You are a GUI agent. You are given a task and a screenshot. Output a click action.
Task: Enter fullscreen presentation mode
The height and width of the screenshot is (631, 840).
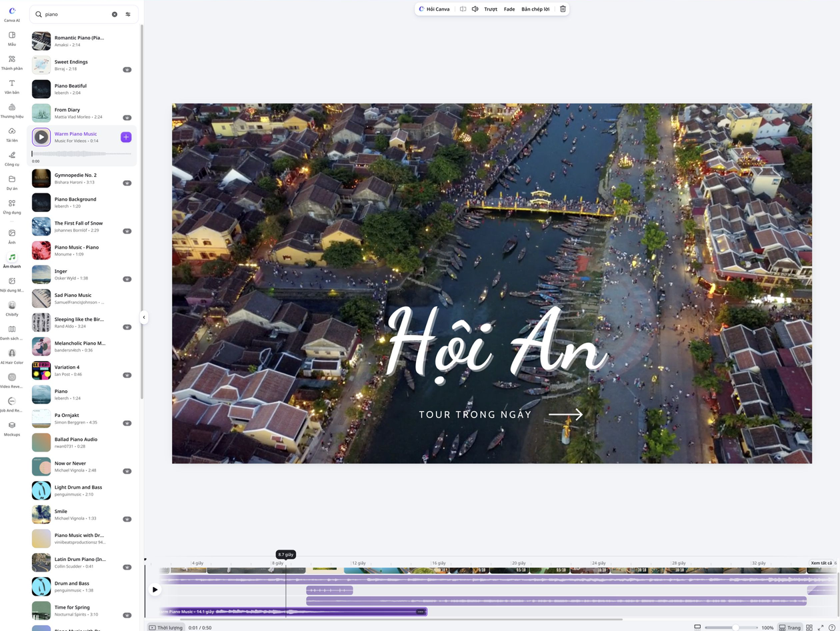coord(821,628)
